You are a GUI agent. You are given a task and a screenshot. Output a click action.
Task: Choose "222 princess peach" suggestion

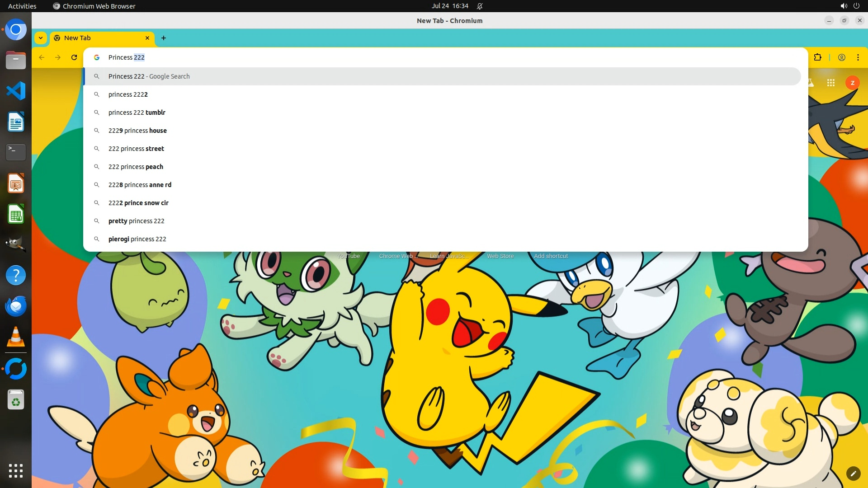click(x=136, y=167)
